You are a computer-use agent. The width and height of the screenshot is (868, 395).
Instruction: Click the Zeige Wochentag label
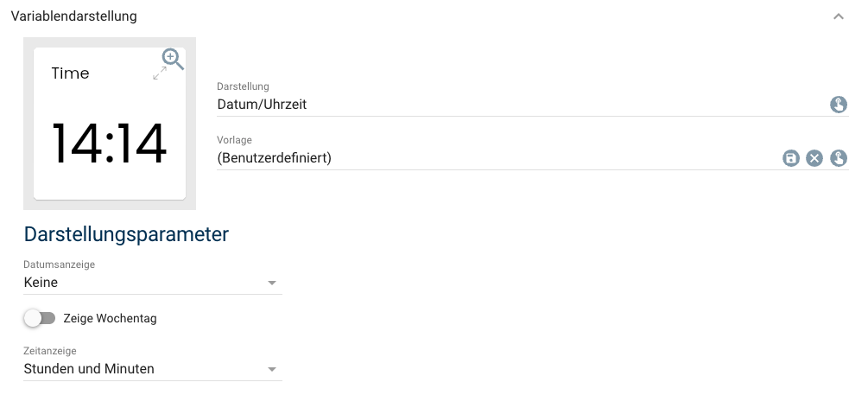pos(110,318)
